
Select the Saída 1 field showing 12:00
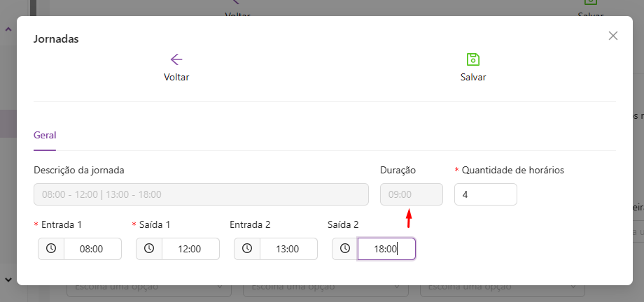[190, 249]
